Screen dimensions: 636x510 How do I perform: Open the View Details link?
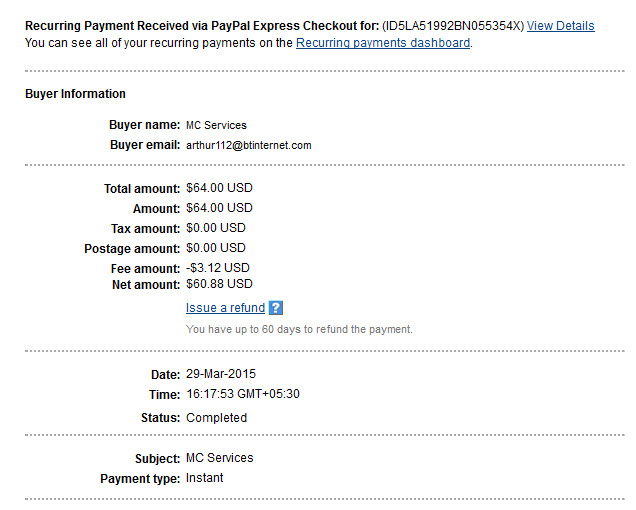pos(561,26)
